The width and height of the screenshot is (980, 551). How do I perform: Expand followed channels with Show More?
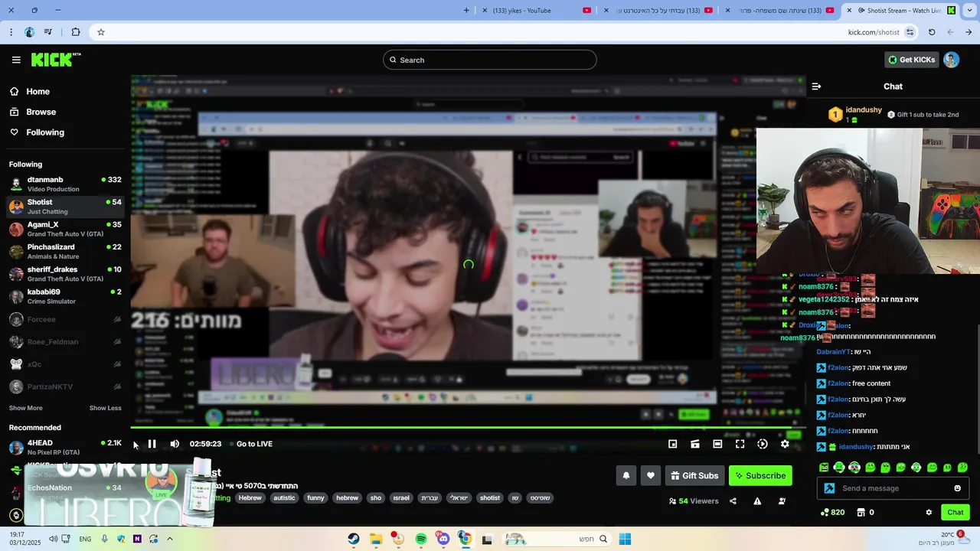pos(26,408)
